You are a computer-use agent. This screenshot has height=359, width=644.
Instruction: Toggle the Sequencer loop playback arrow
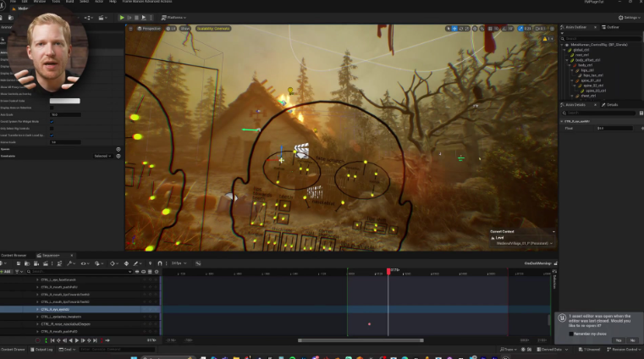coord(107,340)
